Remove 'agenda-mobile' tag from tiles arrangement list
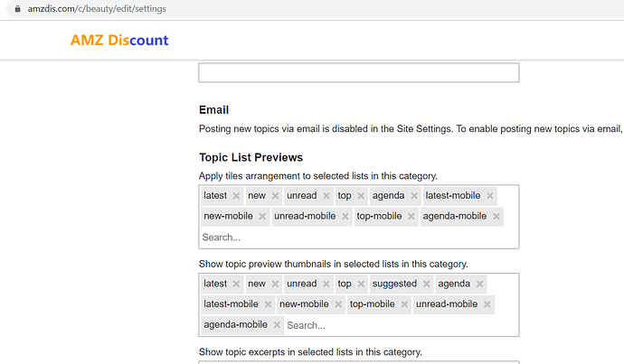624x364 pixels. (496, 217)
